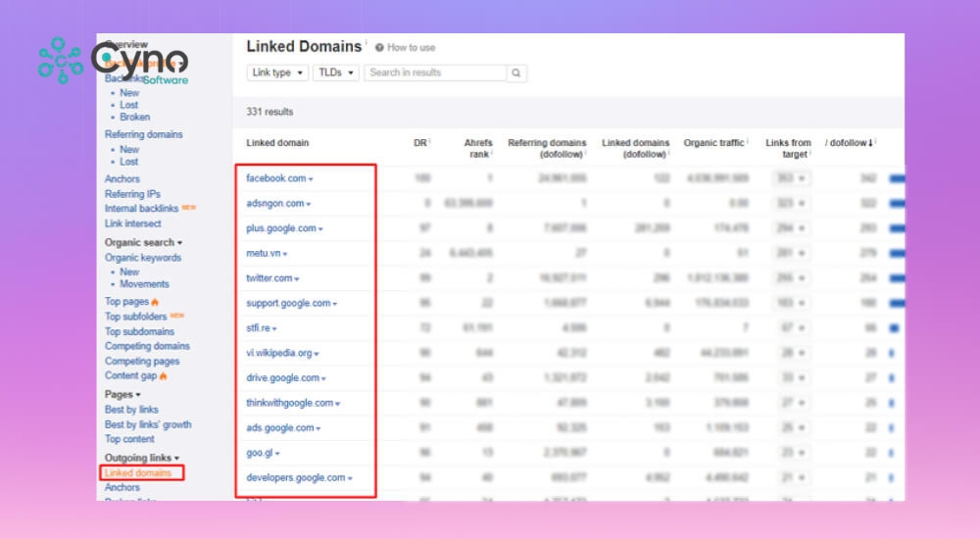Expand the vi.wikipedia.org domain caret
Screen dimensions: 980x539
point(317,354)
